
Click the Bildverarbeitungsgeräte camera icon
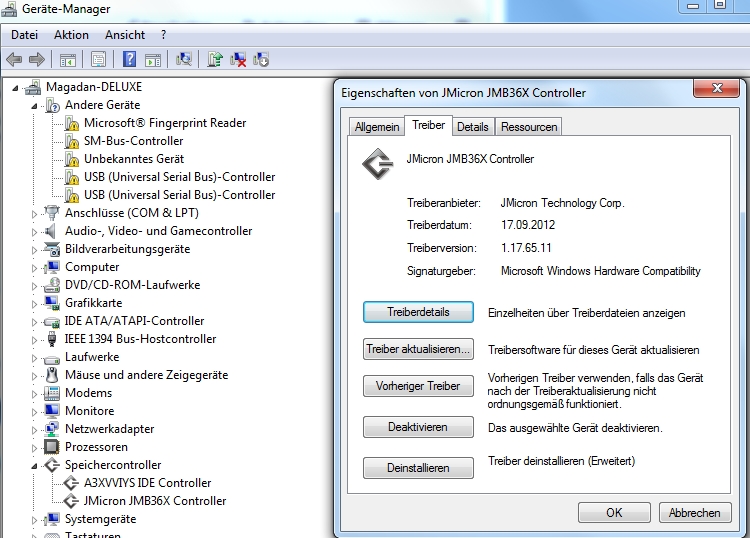tap(52, 249)
